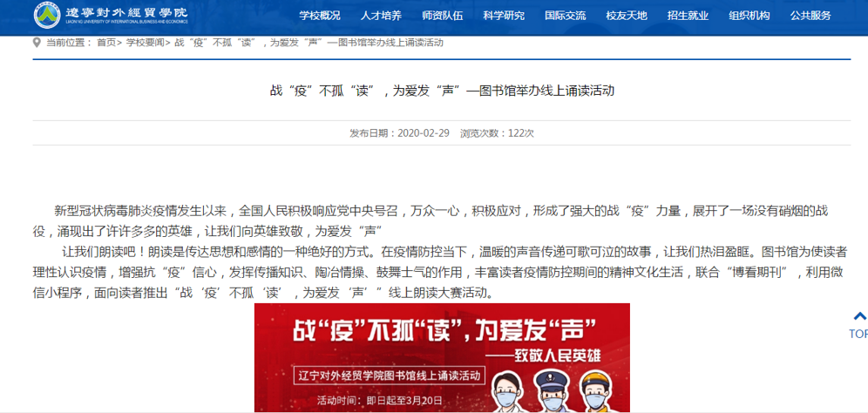
Task: Open the 师资队伍 menu
Action: coord(443,16)
